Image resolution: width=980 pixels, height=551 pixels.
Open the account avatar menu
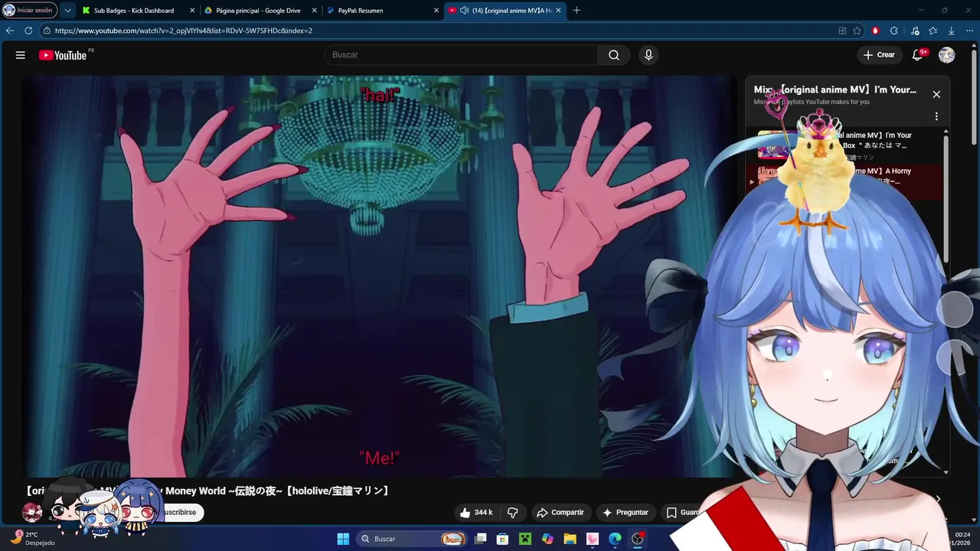[x=947, y=55]
